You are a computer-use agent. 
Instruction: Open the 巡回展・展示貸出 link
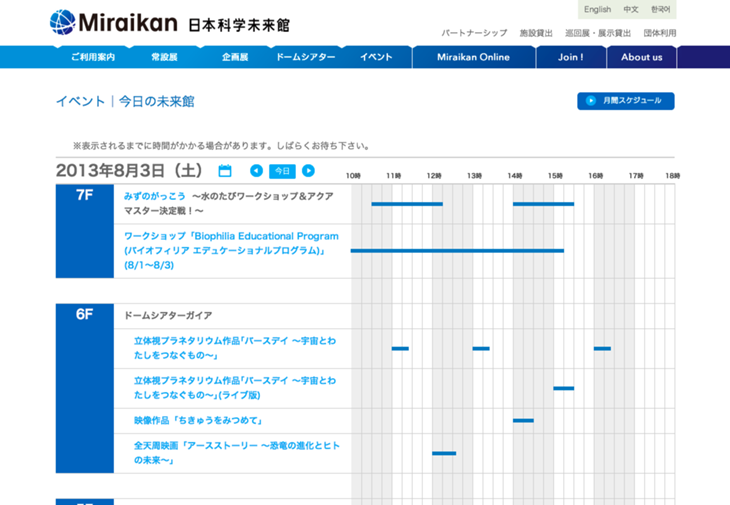tap(598, 33)
